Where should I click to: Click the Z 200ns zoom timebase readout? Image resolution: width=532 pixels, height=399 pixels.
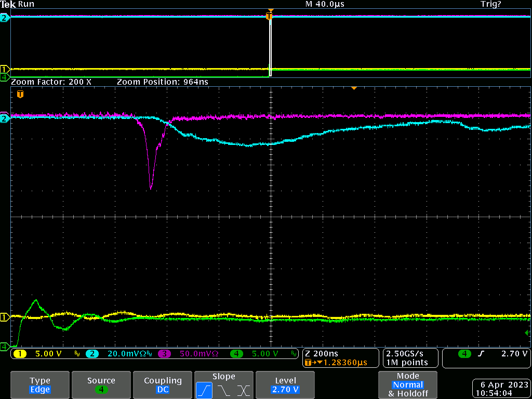pyautogui.click(x=340, y=358)
